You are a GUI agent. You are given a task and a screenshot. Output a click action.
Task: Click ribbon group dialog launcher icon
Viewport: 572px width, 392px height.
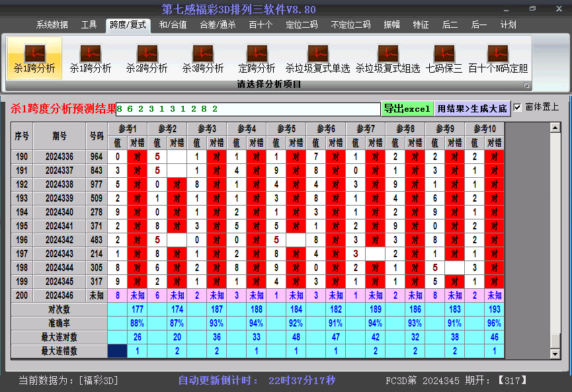pos(526,85)
